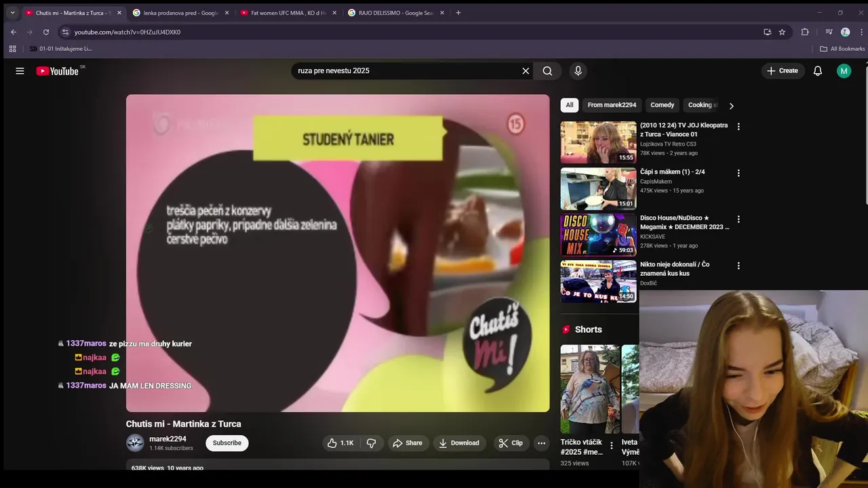Open marek2294 channel avatar

click(x=135, y=443)
